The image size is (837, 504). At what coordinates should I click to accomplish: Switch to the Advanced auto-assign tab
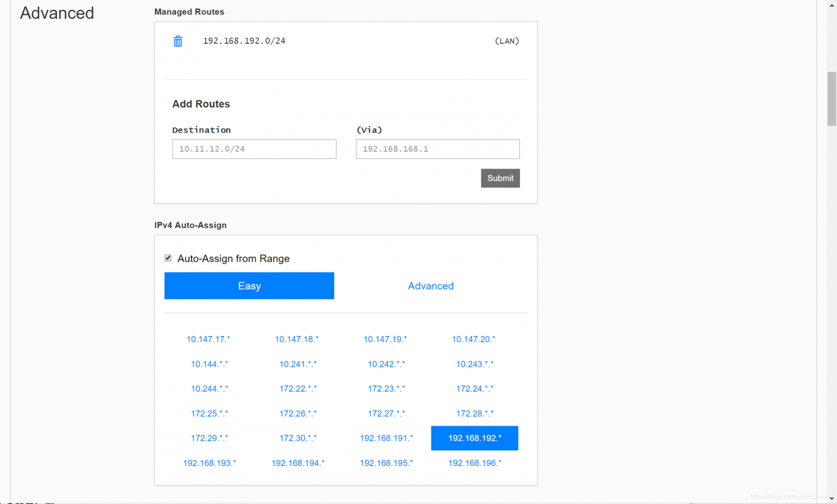pyautogui.click(x=431, y=286)
